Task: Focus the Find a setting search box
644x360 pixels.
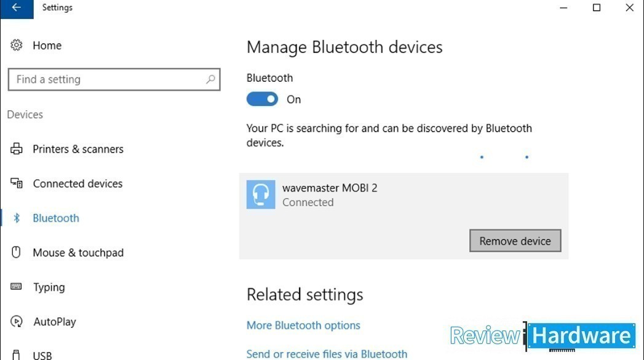Action: tap(114, 79)
